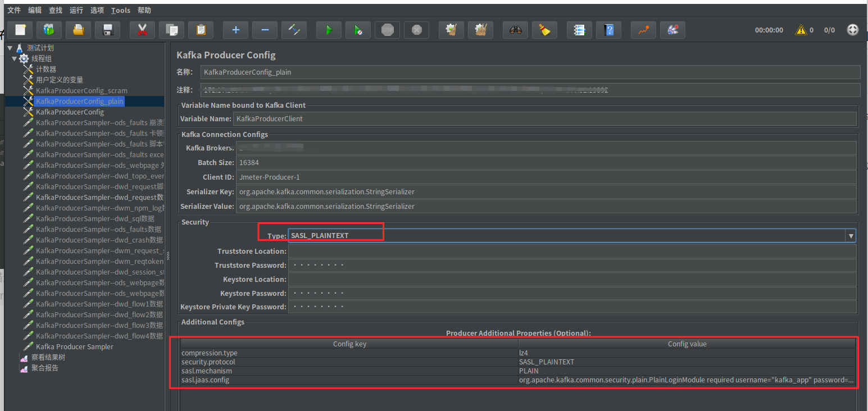Click the Paste clipboard icon
This screenshot has height=411, width=868.
tap(201, 30)
